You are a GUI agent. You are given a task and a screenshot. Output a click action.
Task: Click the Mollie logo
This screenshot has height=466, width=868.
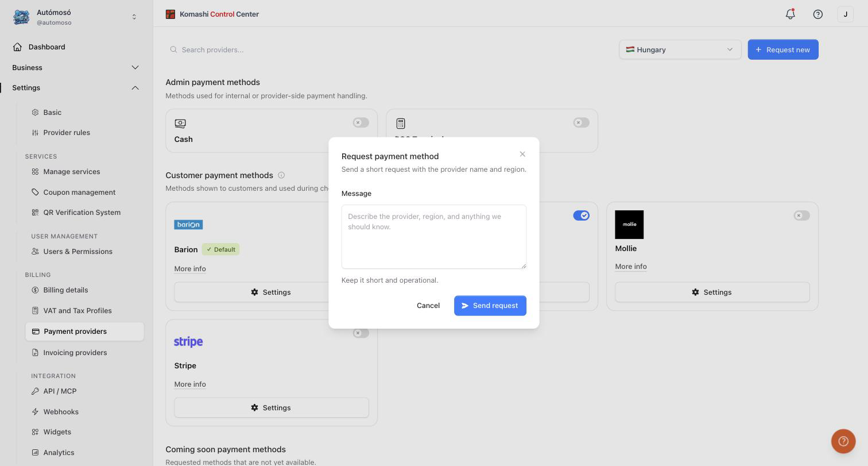tap(629, 225)
